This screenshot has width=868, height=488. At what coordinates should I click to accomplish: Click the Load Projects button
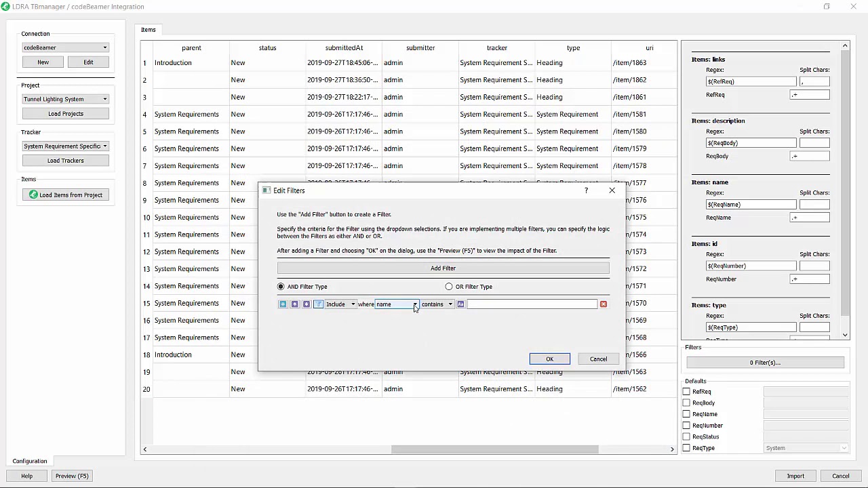[66, 114]
